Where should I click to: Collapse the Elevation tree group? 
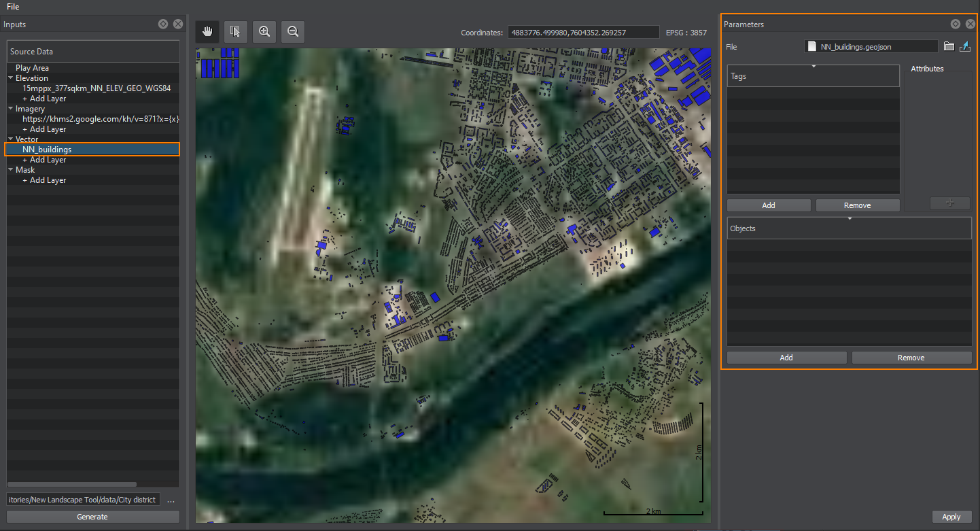(x=11, y=78)
